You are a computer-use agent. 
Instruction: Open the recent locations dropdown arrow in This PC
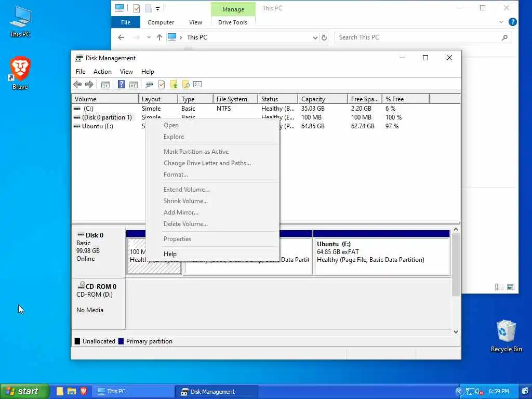pyautogui.click(x=149, y=37)
